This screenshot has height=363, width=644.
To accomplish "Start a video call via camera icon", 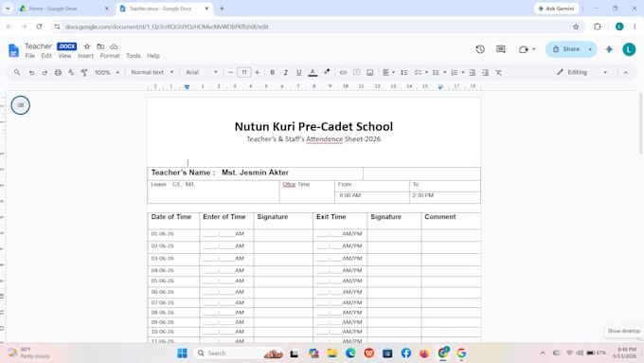I will (x=523, y=49).
